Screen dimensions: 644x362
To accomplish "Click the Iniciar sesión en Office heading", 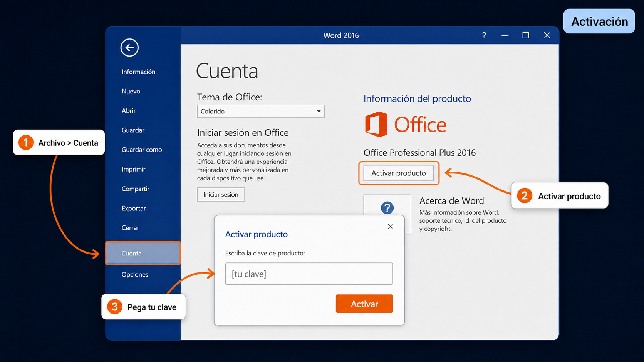I will point(243,133).
